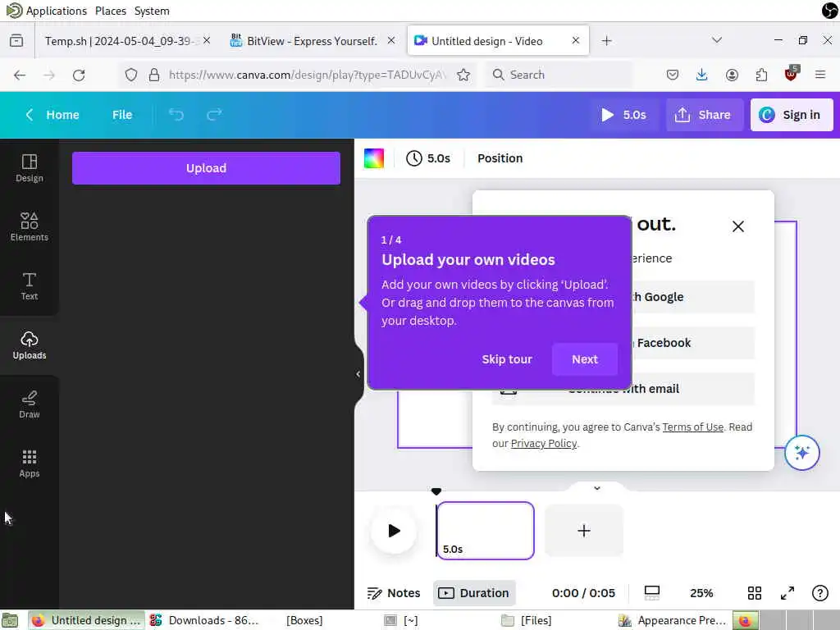840x630 pixels.
Task: Click the timeline playhead marker
Action: coord(436,491)
